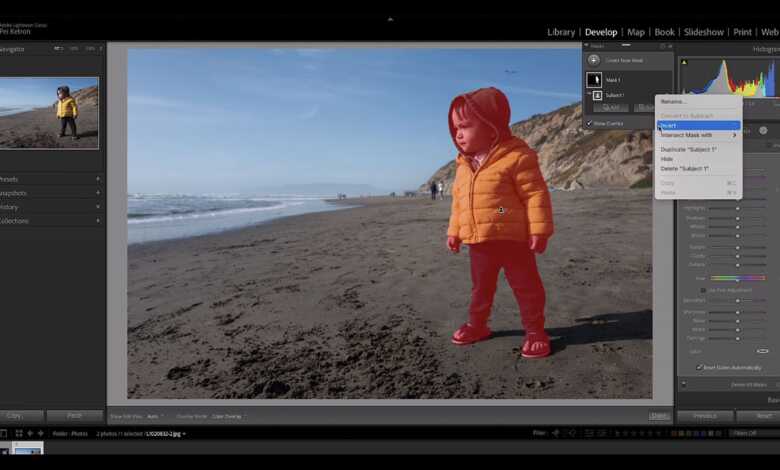Image resolution: width=780 pixels, height=470 pixels.
Task: Toggle the Use Fine Adjustment checkbox
Action: tap(703, 290)
